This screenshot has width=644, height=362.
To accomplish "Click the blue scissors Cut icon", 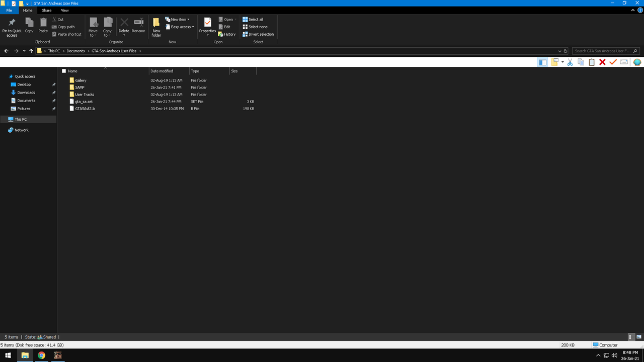I will coord(570,62).
